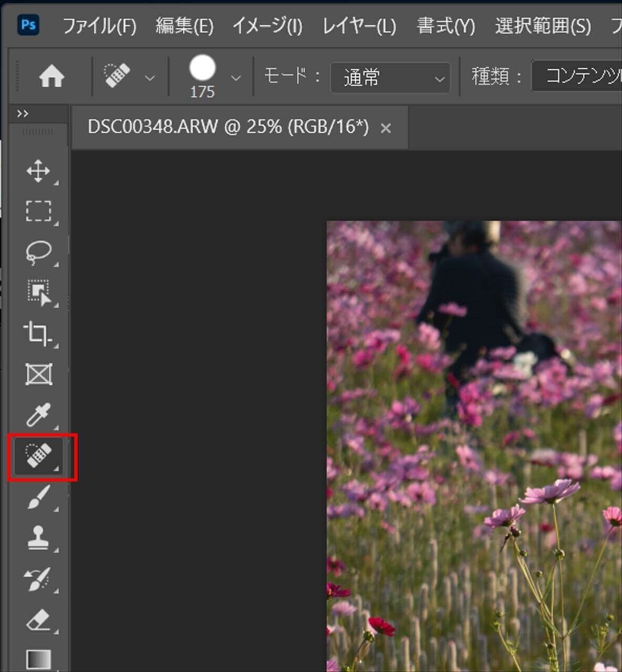Viewport: 622px width, 672px height.
Task: Choose the Lasso tool
Action: (38, 252)
